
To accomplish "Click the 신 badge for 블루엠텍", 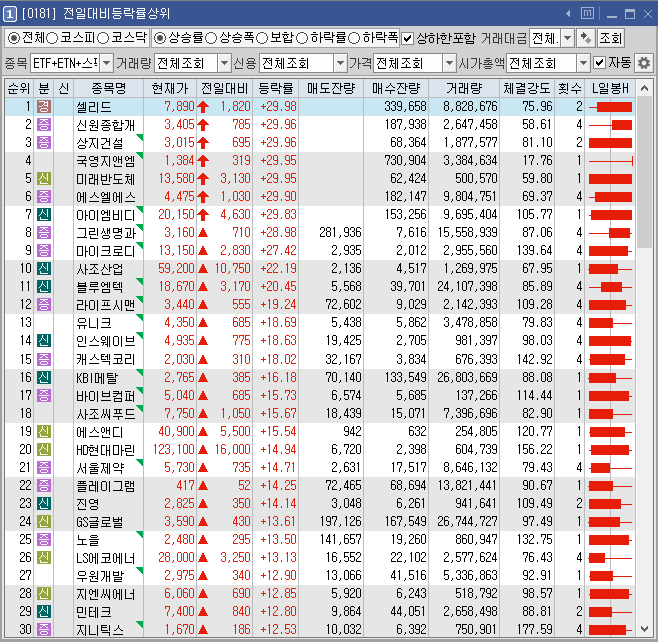I will (x=44, y=287).
